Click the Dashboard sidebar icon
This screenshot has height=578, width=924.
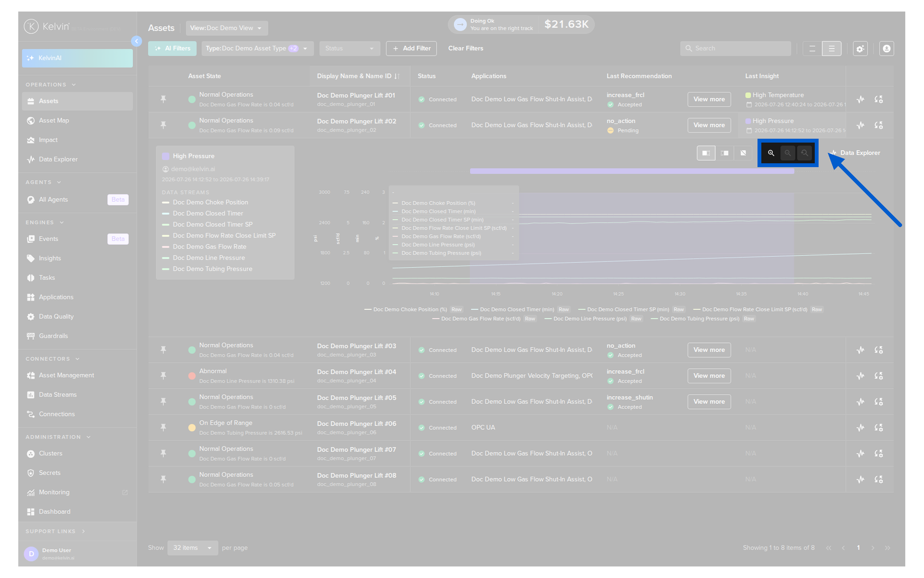pyautogui.click(x=31, y=512)
